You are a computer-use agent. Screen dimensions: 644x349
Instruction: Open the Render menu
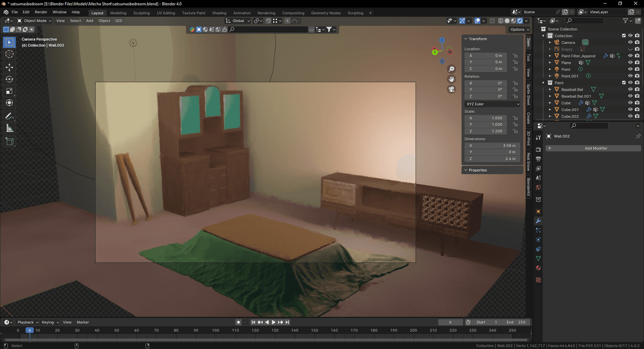41,12
